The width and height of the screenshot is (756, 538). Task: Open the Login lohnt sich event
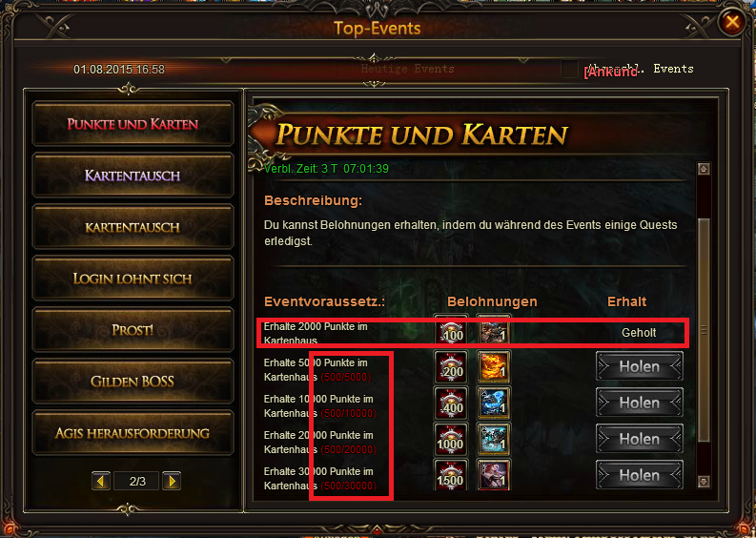point(133,279)
